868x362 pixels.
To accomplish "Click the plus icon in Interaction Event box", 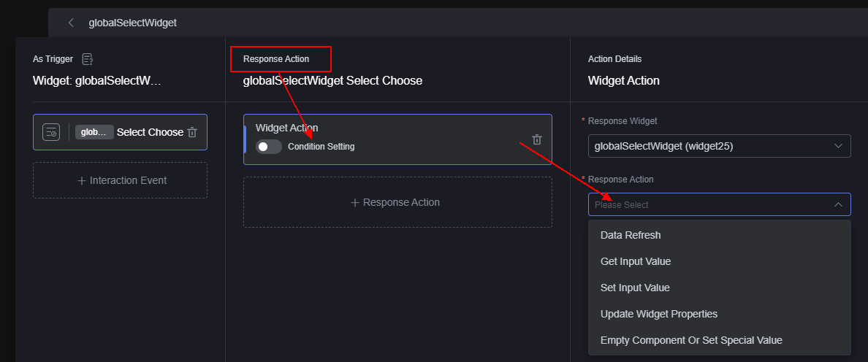I will point(81,181).
